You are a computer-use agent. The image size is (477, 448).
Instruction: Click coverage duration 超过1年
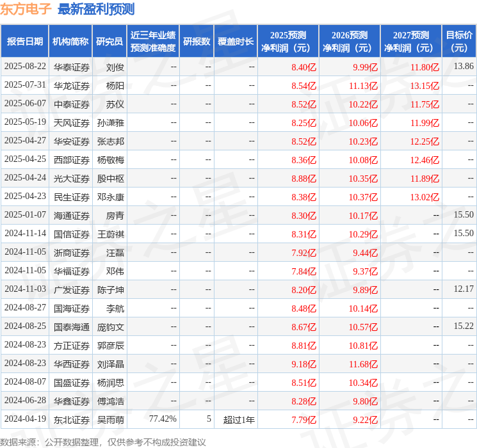[x=239, y=420]
